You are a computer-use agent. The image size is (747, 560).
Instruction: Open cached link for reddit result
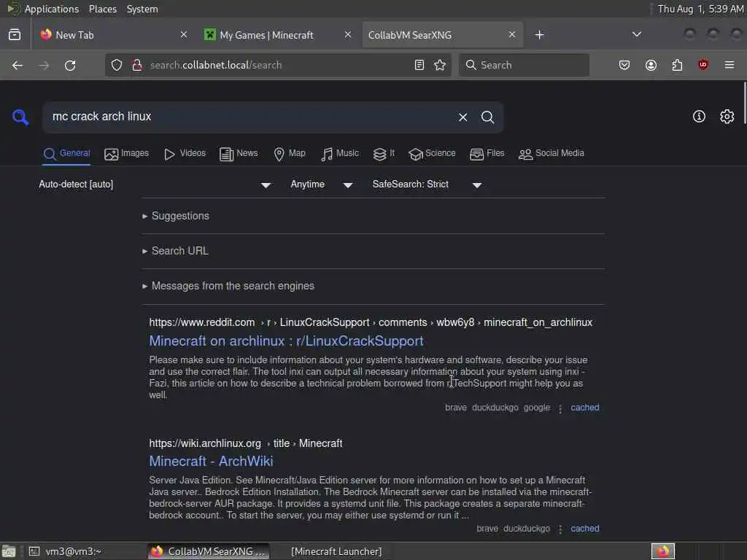(x=585, y=408)
